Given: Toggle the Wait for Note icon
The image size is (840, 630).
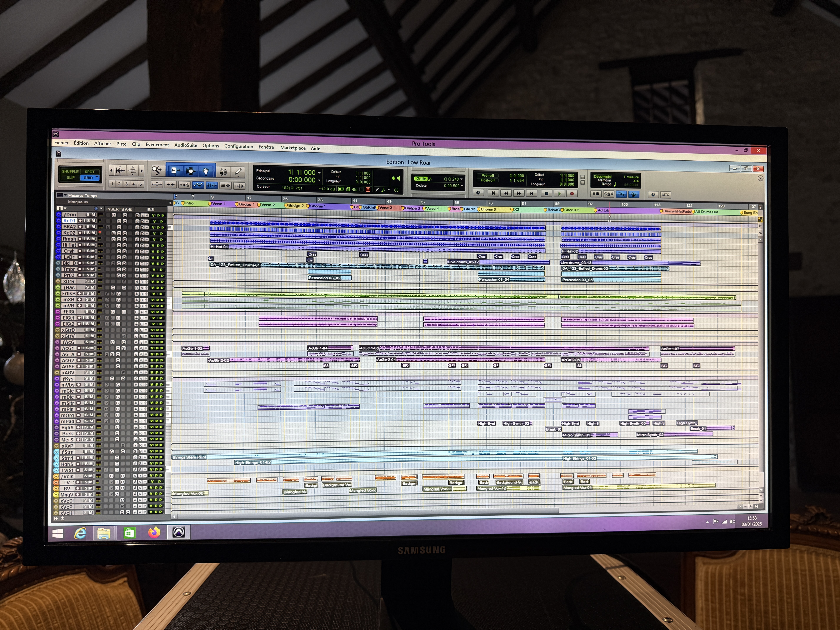Looking at the screenshot, I should [x=596, y=194].
